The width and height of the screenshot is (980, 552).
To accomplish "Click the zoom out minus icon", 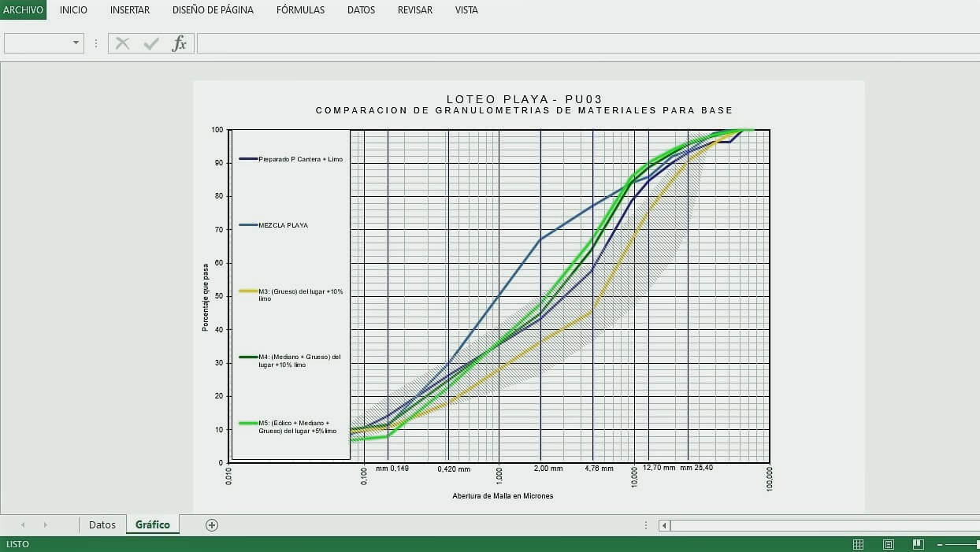I will tap(940, 544).
